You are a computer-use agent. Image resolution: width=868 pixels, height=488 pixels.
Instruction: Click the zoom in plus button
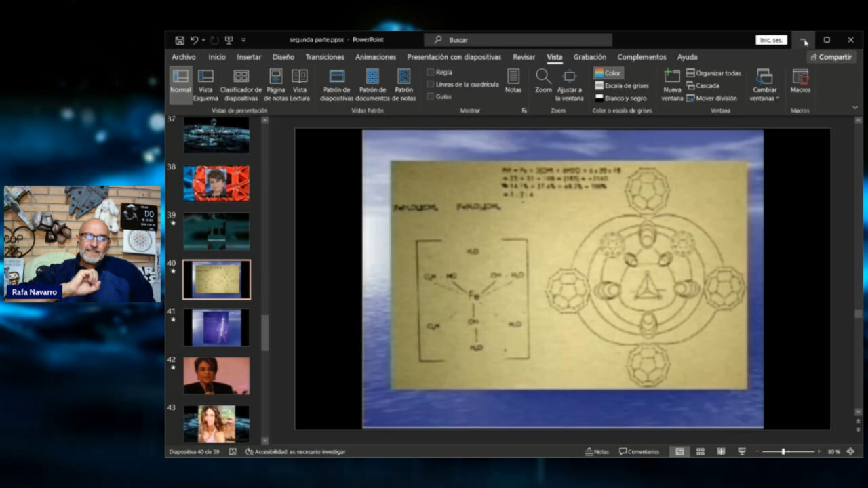[818, 451]
